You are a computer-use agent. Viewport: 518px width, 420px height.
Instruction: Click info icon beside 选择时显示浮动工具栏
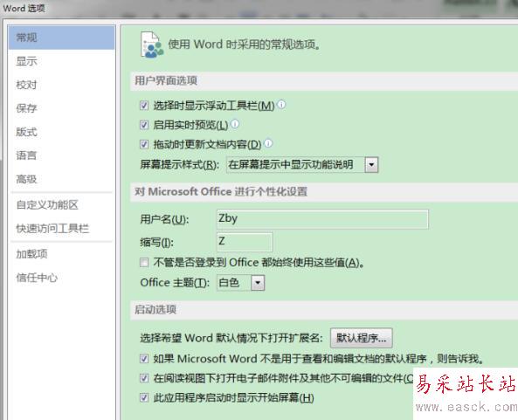[x=281, y=105]
